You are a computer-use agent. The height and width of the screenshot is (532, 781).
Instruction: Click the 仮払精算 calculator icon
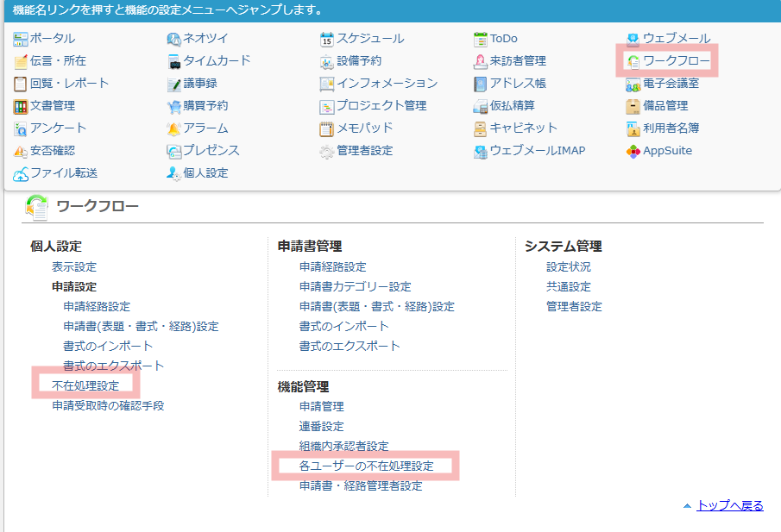coord(480,106)
